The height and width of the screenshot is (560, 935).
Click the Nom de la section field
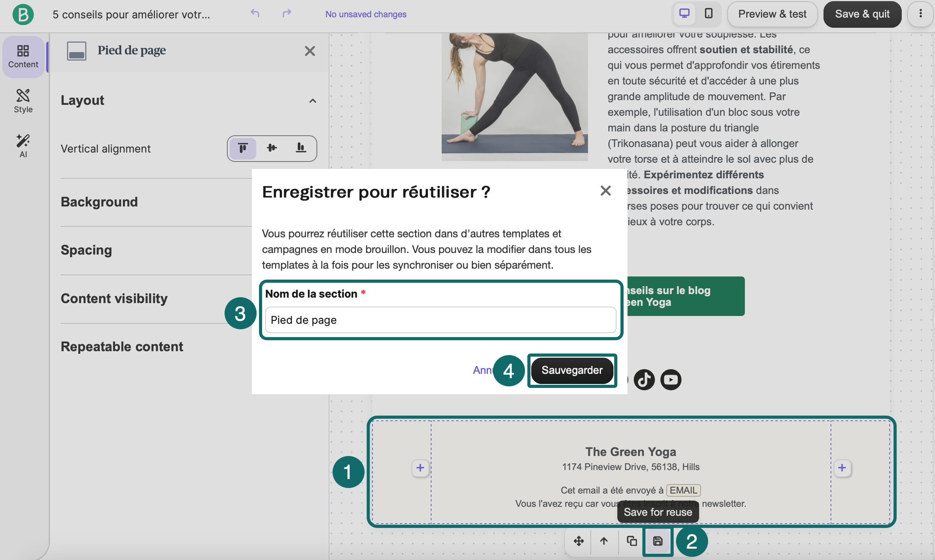coord(441,320)
